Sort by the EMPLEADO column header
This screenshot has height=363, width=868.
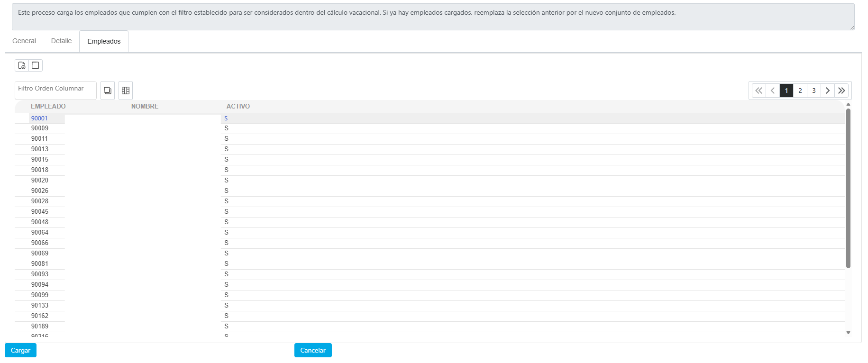click(x=48, y=107)
